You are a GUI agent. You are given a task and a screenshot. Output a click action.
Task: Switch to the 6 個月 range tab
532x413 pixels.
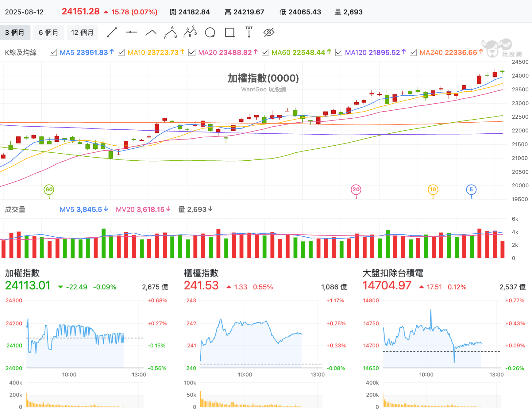48,33
